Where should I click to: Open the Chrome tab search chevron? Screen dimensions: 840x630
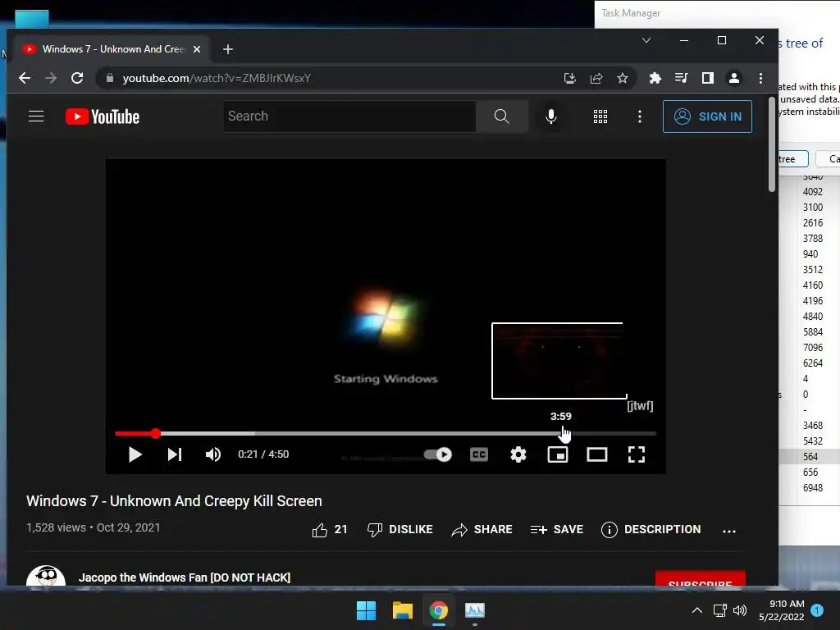(646, 40)
